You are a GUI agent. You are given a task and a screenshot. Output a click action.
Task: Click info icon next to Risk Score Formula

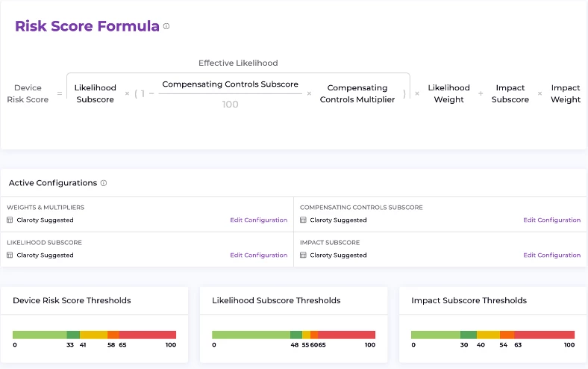(x=166, y=27)
